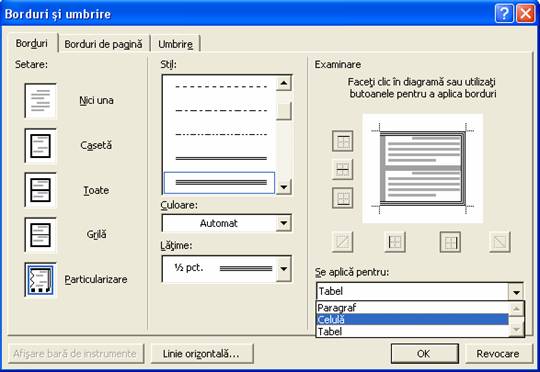This screenshot has width=540, height=372.
Task: Select Paragraf in the apply-to list
Action: (413, 308)
